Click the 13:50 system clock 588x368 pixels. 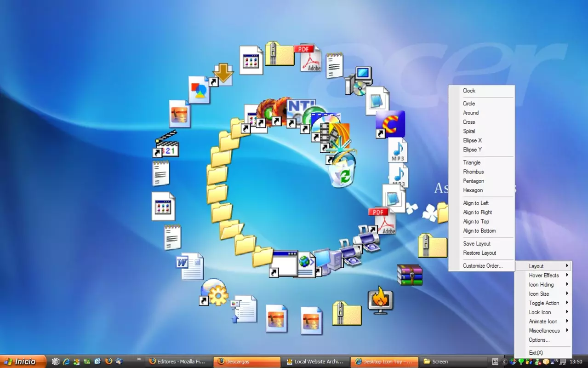(x=576, y=362)
